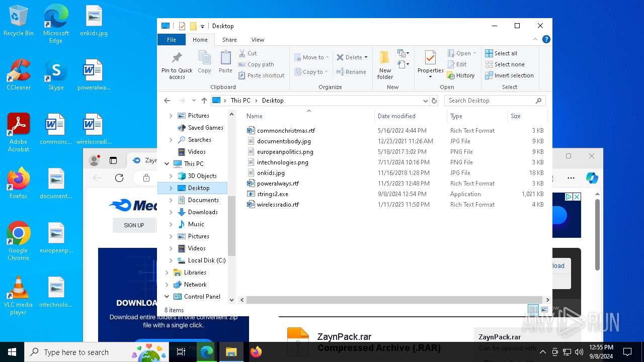Refresh the Desktop folder view
This screenshot has width=644, height=362.
point(434,101)
